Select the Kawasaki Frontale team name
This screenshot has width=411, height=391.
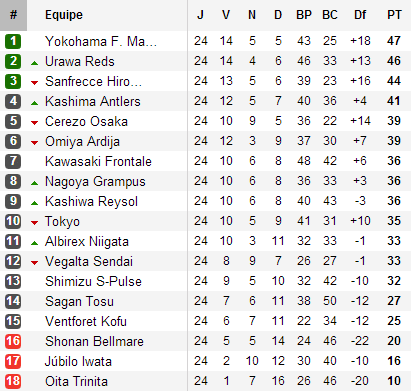[x=98, y=161]
